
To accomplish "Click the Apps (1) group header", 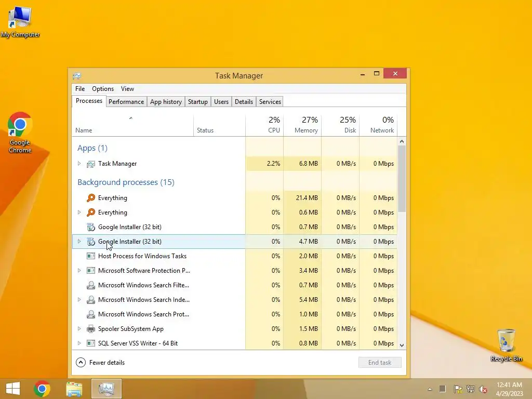I will pyautogui.click(x=92, y=148).
